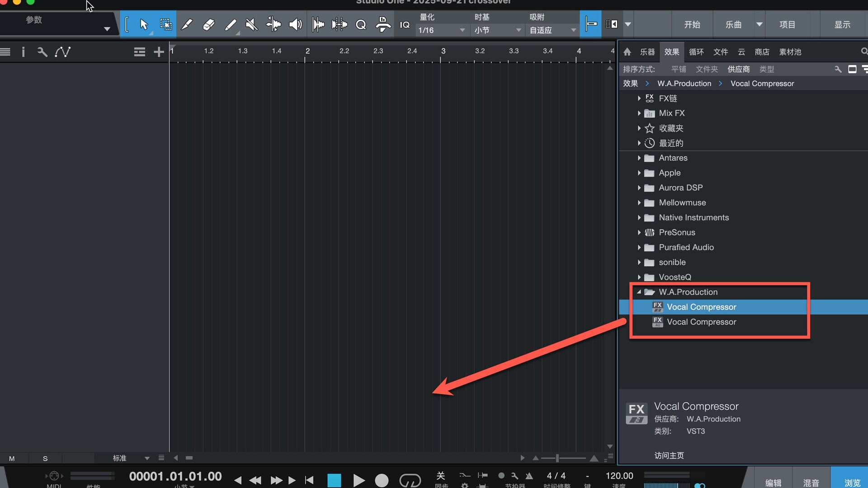The image size is (868, 488).
Task: Click W.A.Production in breadcrumb path
Action: (684, 84)
